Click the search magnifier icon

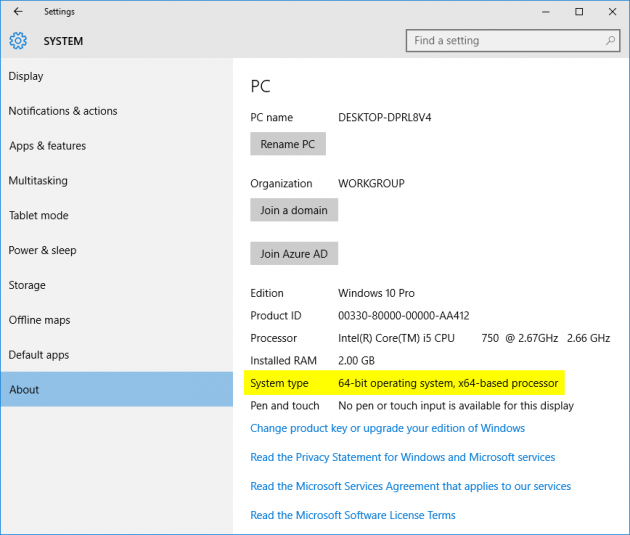click(x=610, y=41)
